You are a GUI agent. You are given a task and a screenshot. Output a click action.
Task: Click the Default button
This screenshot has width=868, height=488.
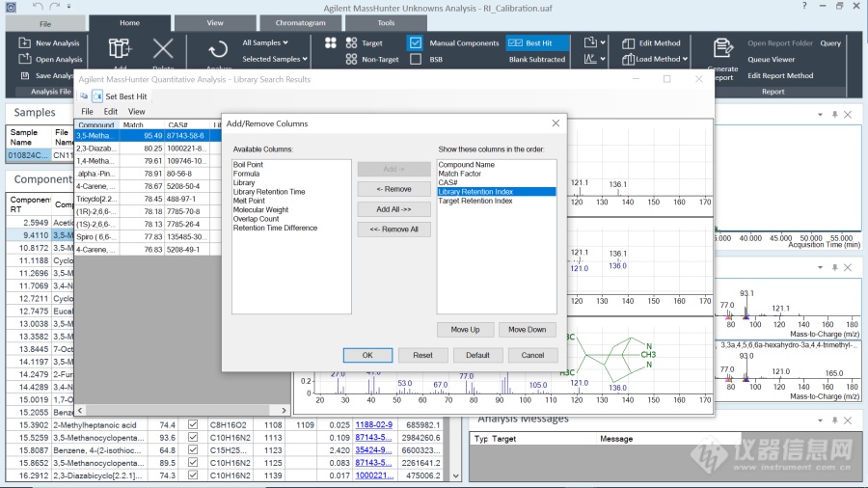coord(477,355)
